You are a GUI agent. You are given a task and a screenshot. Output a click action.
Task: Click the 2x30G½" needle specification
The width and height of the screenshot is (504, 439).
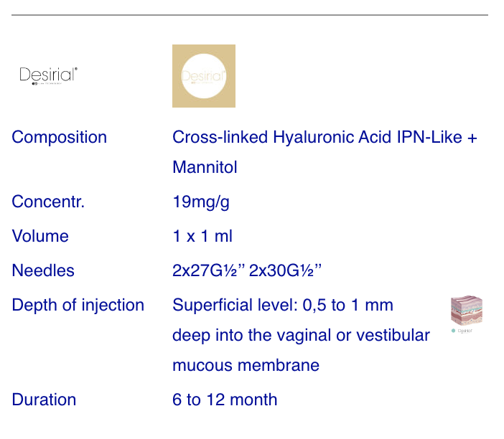pyautogui.click(x=285, y=270)
